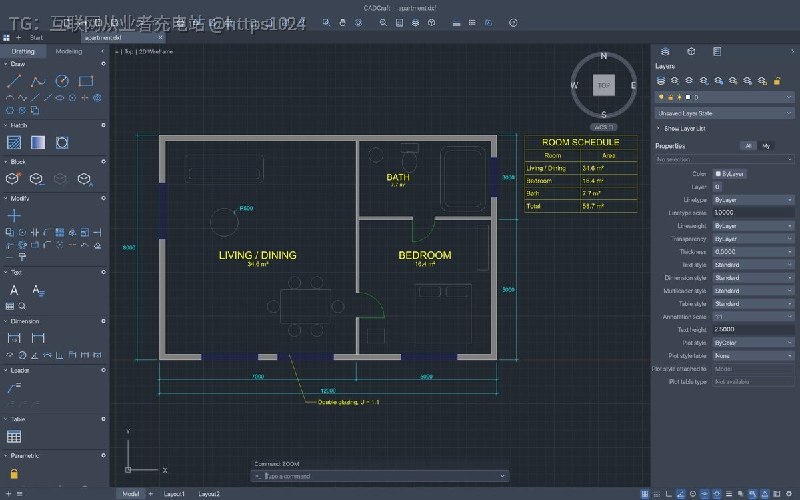800x500 pixels.
Task: Switch to the Model layout tab
Action: (x=131, y=494)
